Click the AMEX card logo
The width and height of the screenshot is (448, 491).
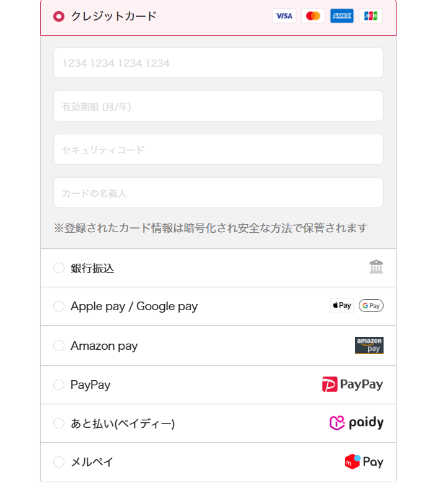341,16
